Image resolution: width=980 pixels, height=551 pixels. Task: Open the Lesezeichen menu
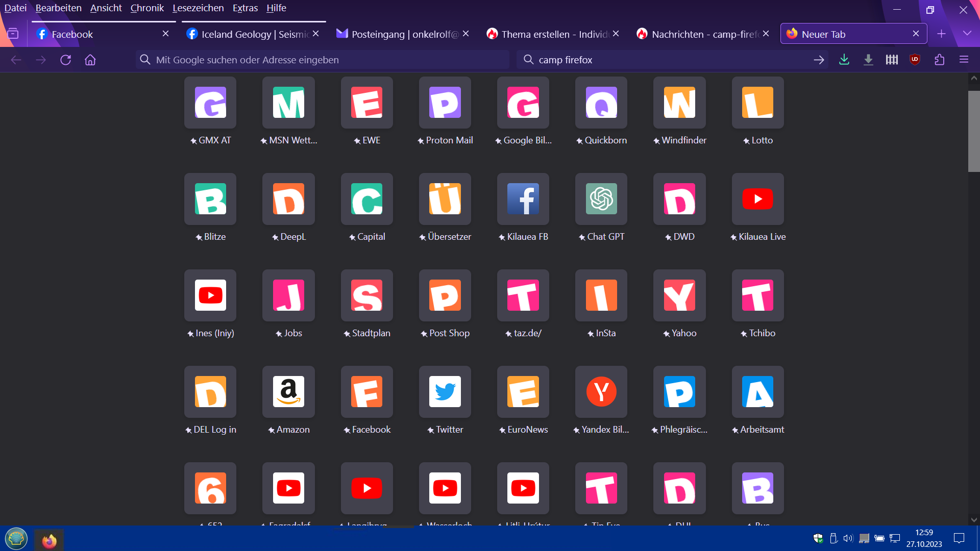(x=198, y=8)
